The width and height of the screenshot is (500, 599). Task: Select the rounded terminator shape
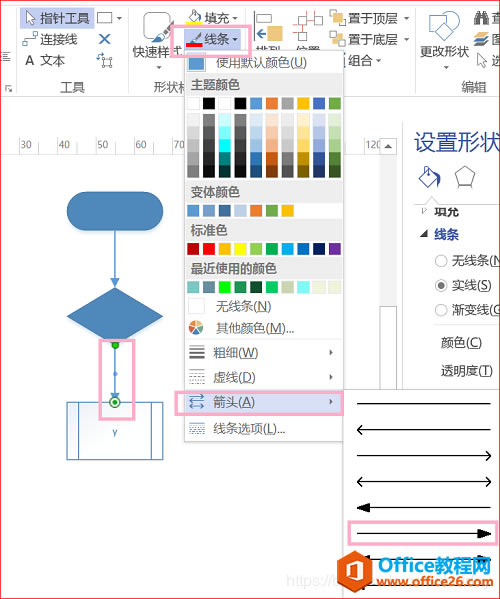click(x=115, y=211)
